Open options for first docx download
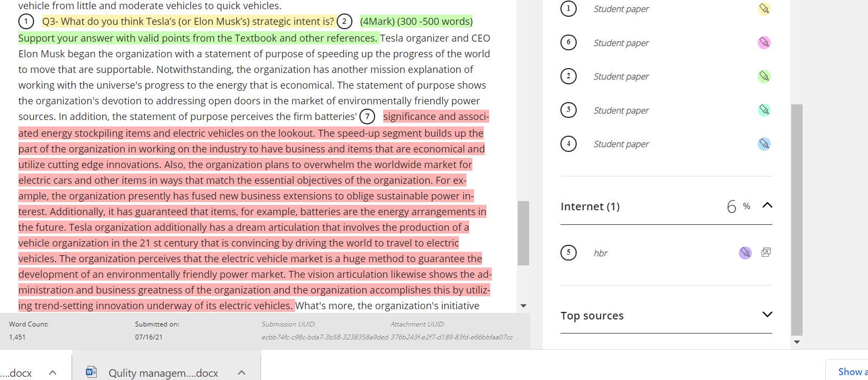The height and width of the screenshot is (380, 868). pos(52,372)
